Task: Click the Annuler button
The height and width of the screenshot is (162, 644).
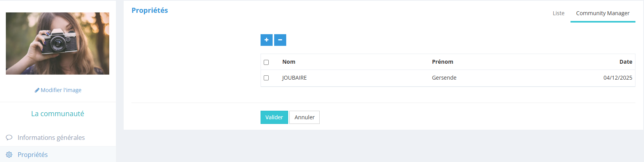Action: click(304, 117)
